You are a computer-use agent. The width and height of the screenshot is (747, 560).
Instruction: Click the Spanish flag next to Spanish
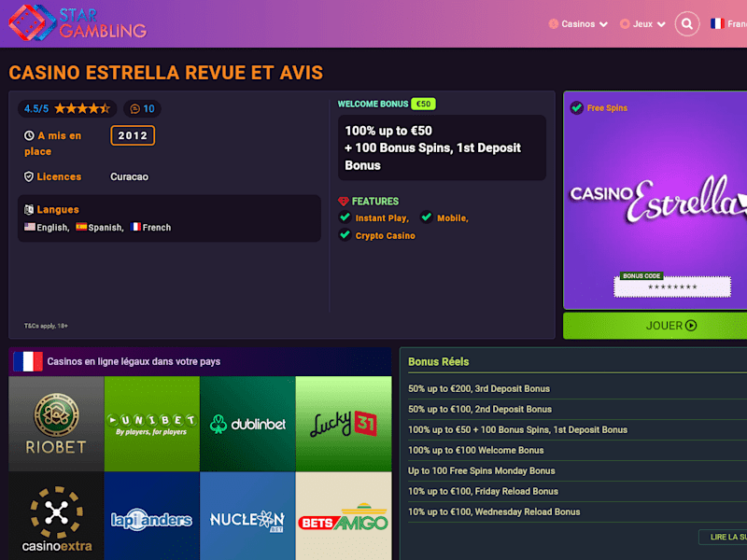click(x=81, y=227)
